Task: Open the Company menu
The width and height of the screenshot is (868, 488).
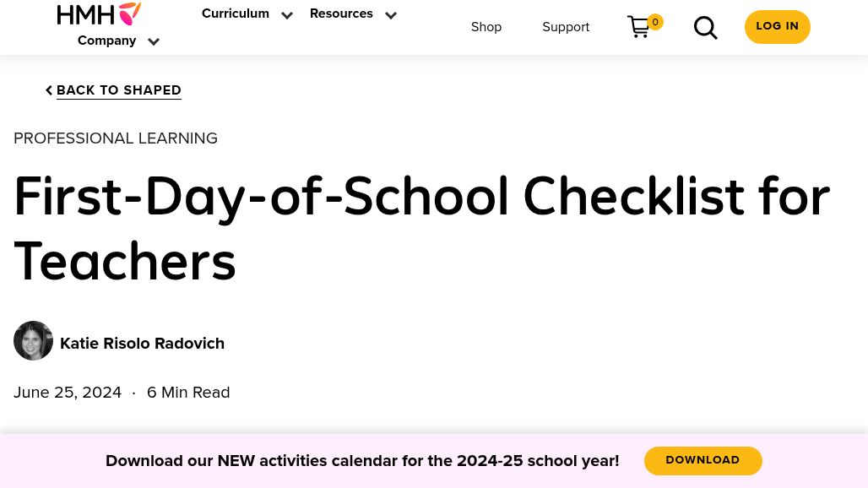Action: [x=107, y=41]
